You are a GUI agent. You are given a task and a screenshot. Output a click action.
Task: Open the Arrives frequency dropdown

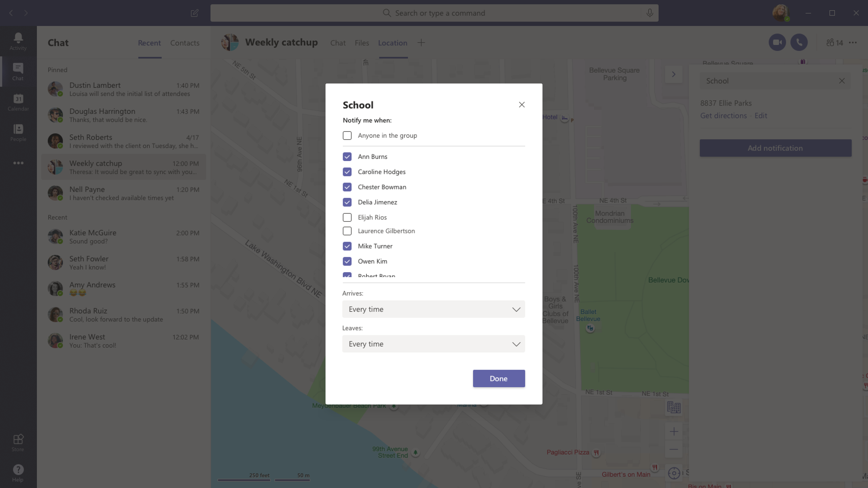coord(434,309)
